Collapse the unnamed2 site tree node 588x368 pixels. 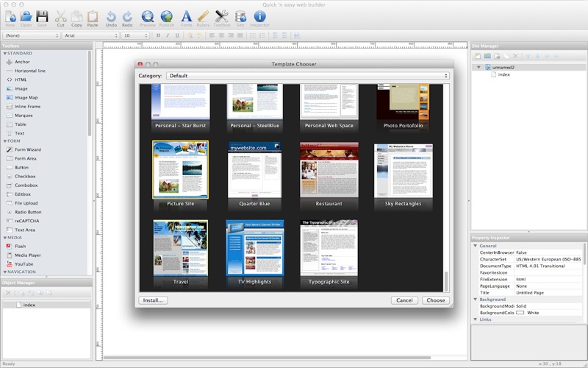click(479, 67)
